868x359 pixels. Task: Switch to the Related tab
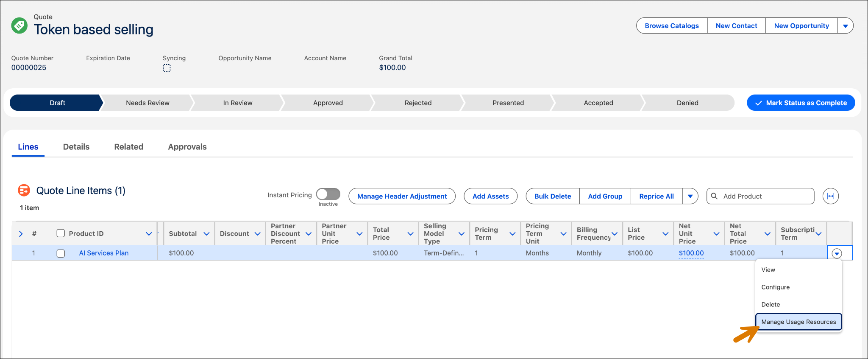pos(129,147)
